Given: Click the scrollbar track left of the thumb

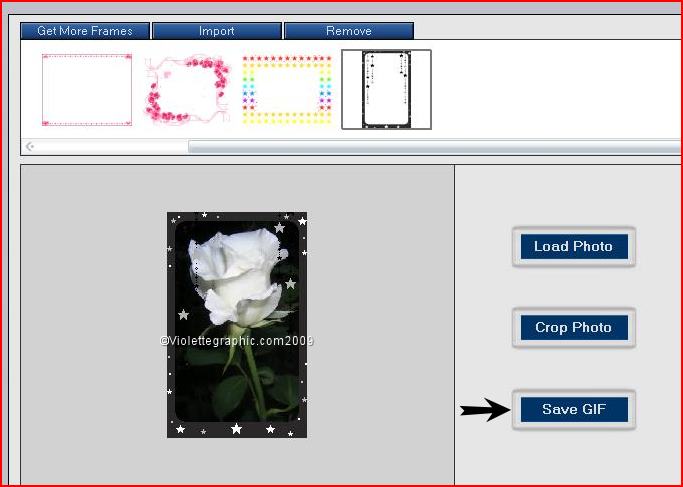Looking at the screenshot, I should coord(110,147).
